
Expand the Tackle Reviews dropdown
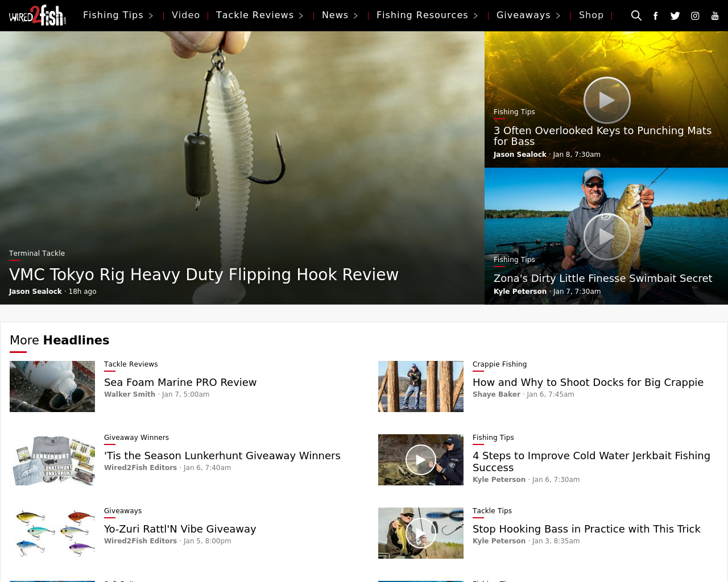[259, 15]
